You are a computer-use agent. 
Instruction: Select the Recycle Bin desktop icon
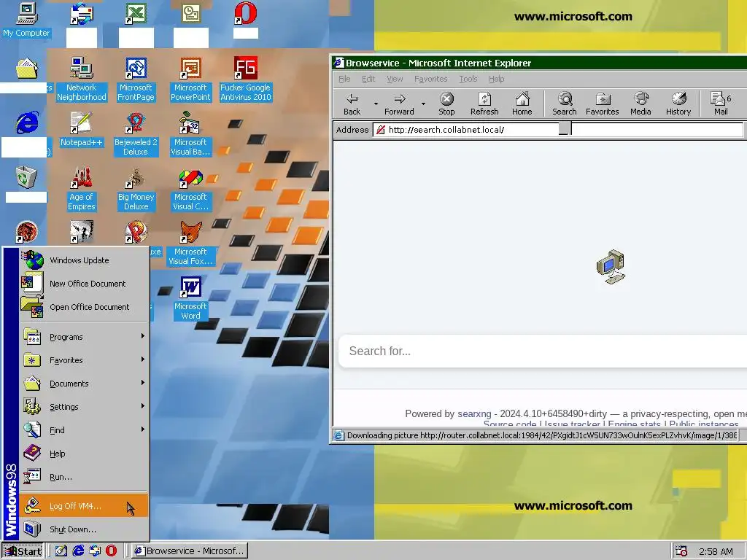[26, 184]
